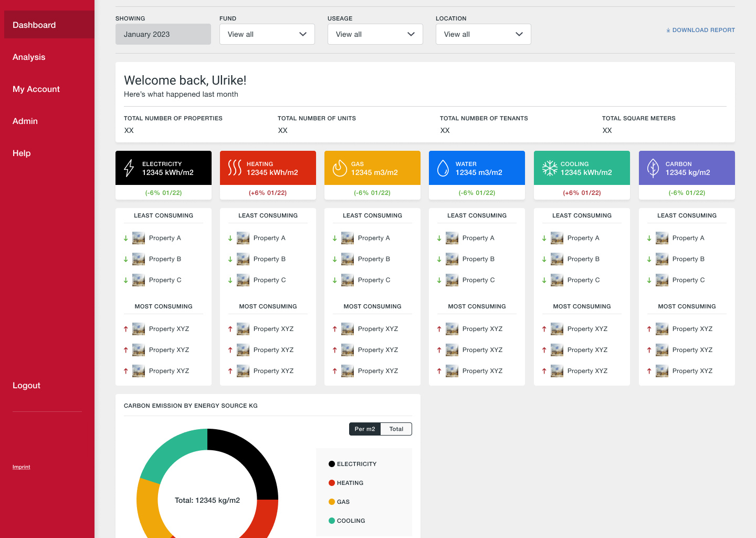Click green down arrow for Electricity Property A
Viewport: 756px width, 538px height.
pyautogui.click(x=125, y=238)
